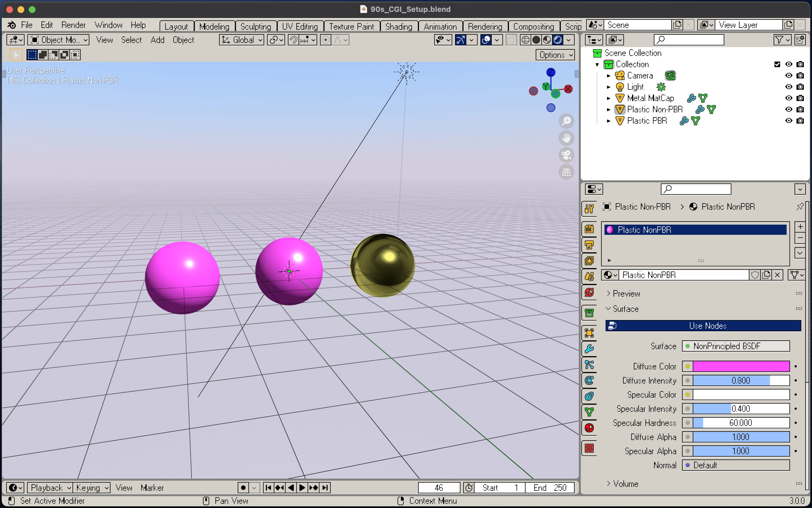Open the viewport Options dropdown
Viewport: 812px width, 508px height.
click(555, 55)
